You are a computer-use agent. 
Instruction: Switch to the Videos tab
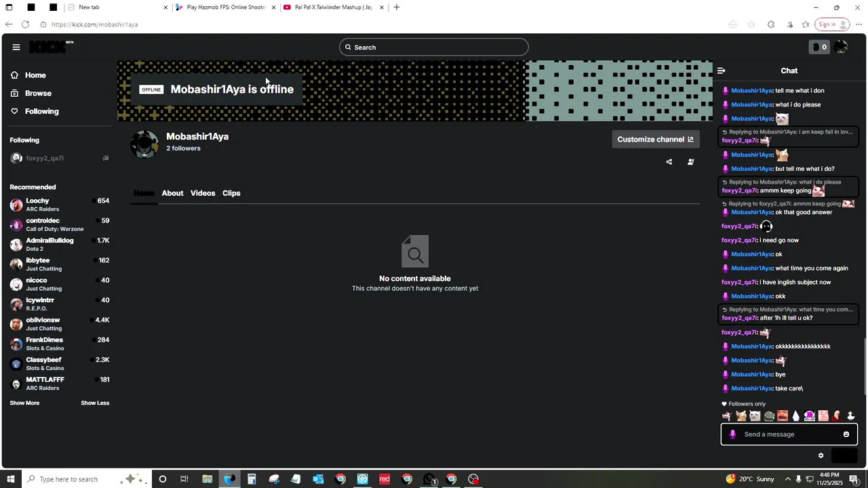click(x=203, y=193)
